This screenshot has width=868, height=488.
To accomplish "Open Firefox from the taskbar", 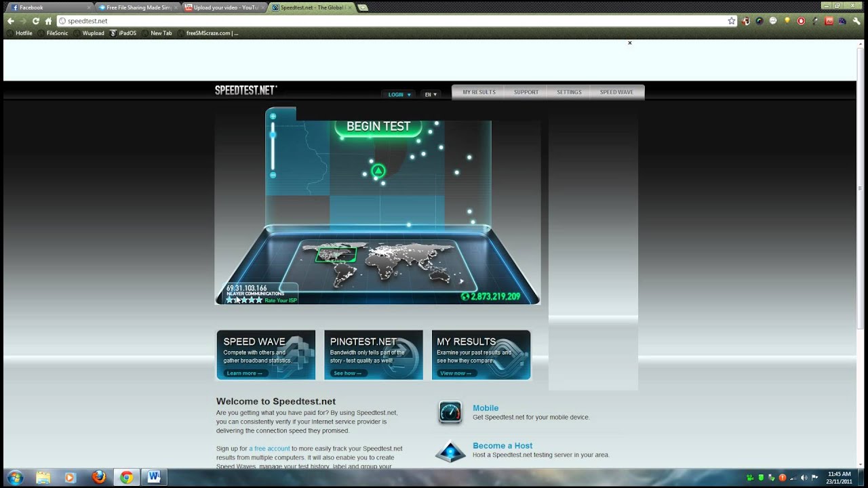I will 98,477.
